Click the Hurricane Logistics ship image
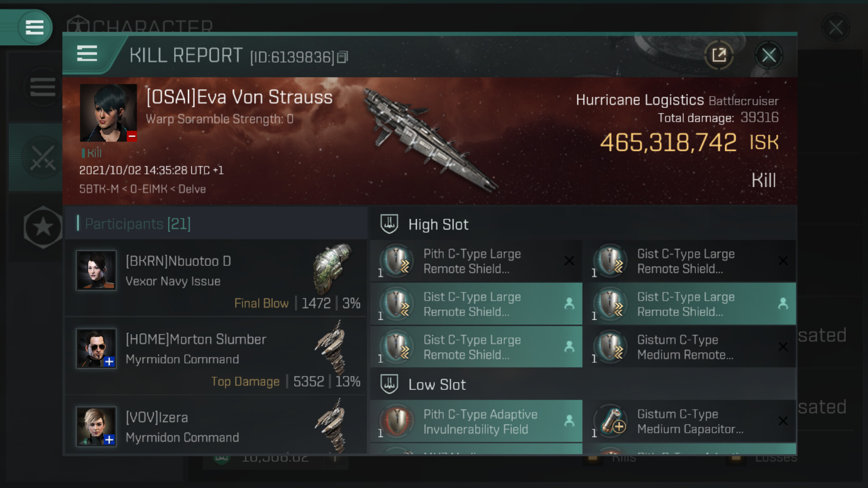 coord(432,140)
